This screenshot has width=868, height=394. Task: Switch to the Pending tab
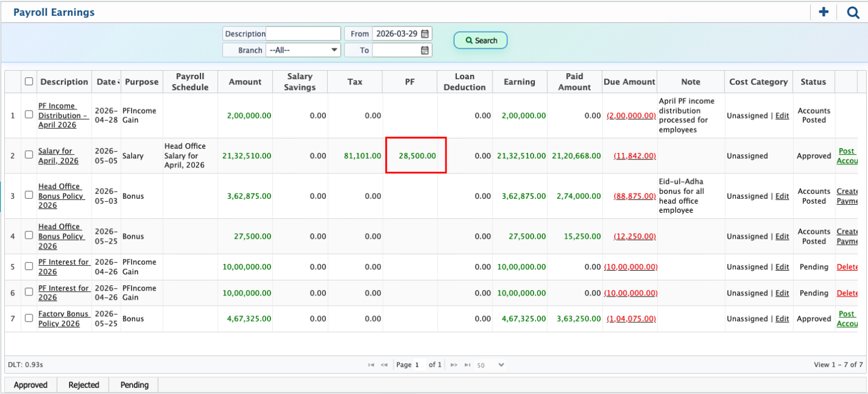(134, 385)
